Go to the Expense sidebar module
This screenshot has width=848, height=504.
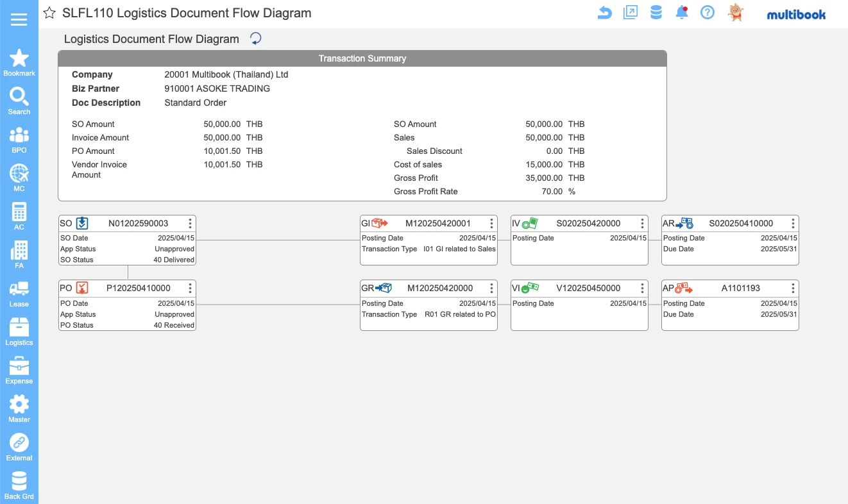[19, 369]
